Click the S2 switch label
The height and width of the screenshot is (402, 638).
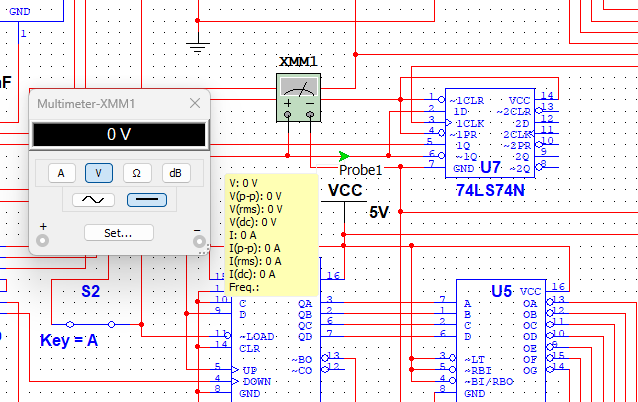[90, 291]
